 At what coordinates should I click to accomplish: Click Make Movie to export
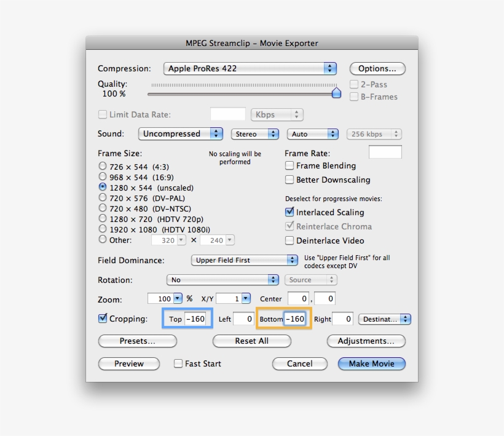click(x=371, y=363)
